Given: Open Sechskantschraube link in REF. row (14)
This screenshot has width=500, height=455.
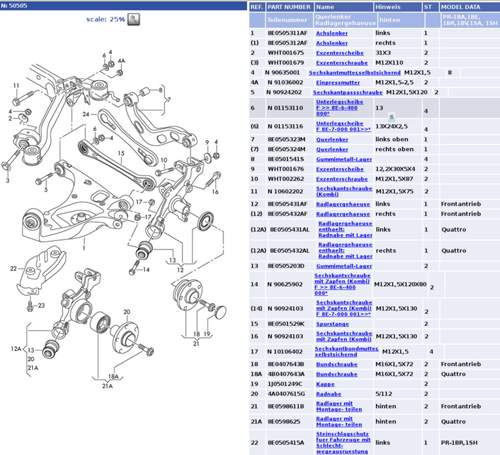Looking at the screenshot, I should tap(343, 308).
